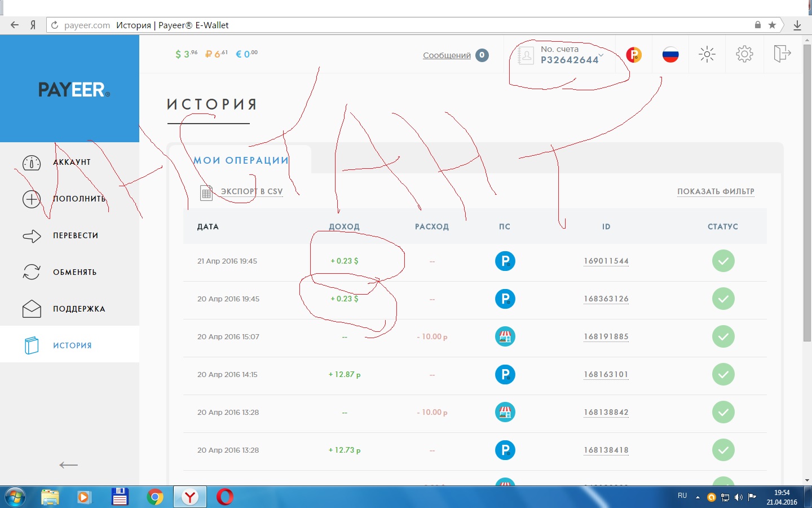Select the История sidebar item
This screenshot has width=812, height=508.
pos(69,344)
